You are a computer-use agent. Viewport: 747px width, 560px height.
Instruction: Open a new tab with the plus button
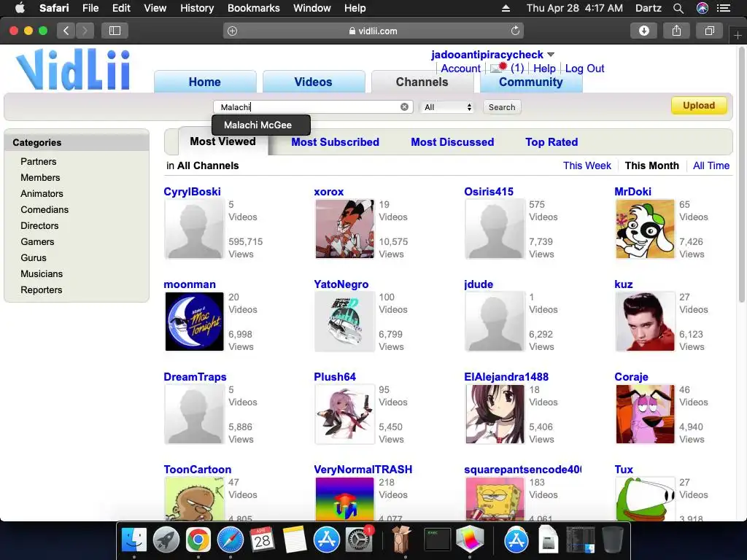[738, 36]
